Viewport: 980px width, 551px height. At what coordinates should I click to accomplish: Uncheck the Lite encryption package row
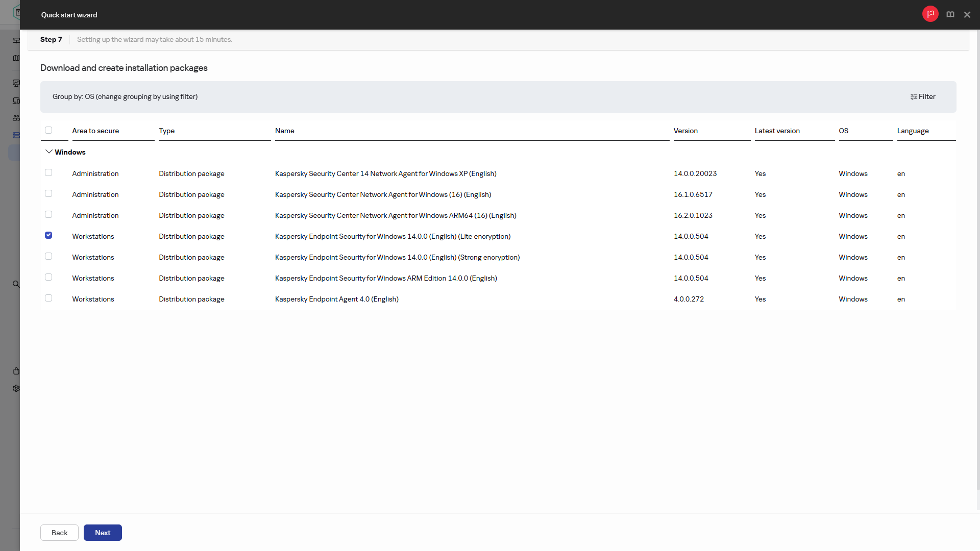click(x=48, y=235)
